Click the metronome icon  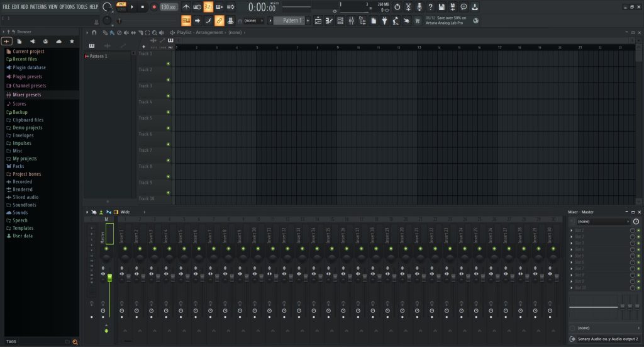[187, 7]
